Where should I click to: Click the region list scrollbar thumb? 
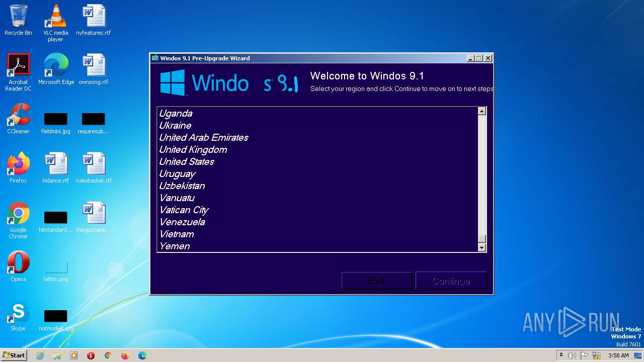pyautogui.click(x=481, y=239)
